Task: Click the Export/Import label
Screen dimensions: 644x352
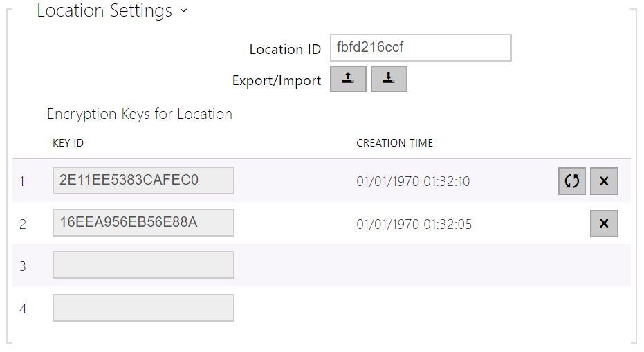Action: pyautogui.click(x=277, y=80)
